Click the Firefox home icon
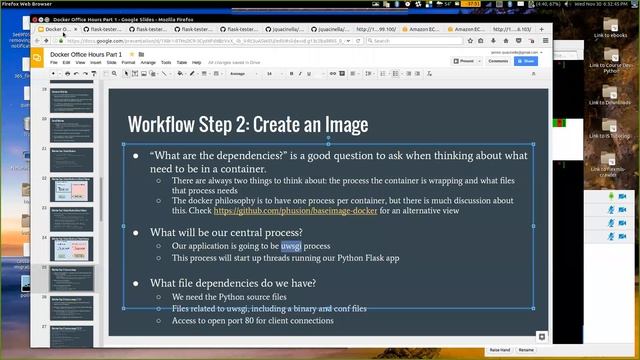Image resolution: width=640 pixels, height=360 pixels. [506, 41]
